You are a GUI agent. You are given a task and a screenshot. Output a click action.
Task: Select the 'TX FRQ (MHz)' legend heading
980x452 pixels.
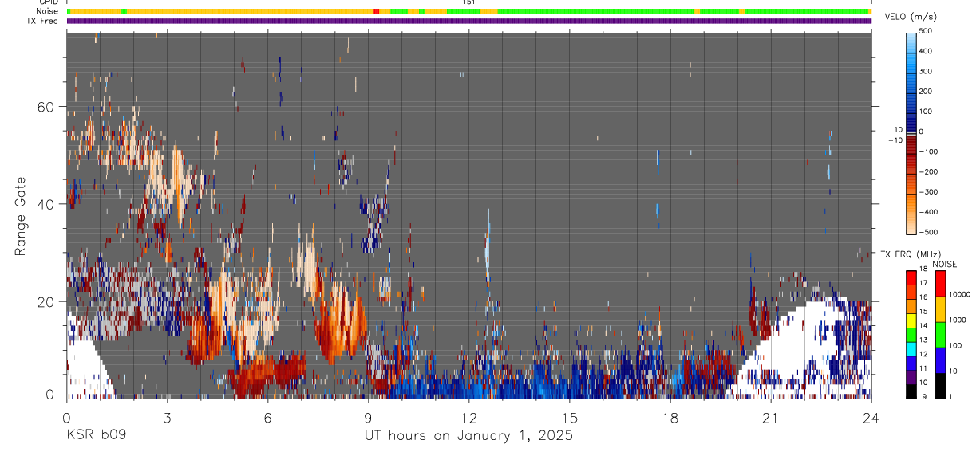click(x=909, y=254)
